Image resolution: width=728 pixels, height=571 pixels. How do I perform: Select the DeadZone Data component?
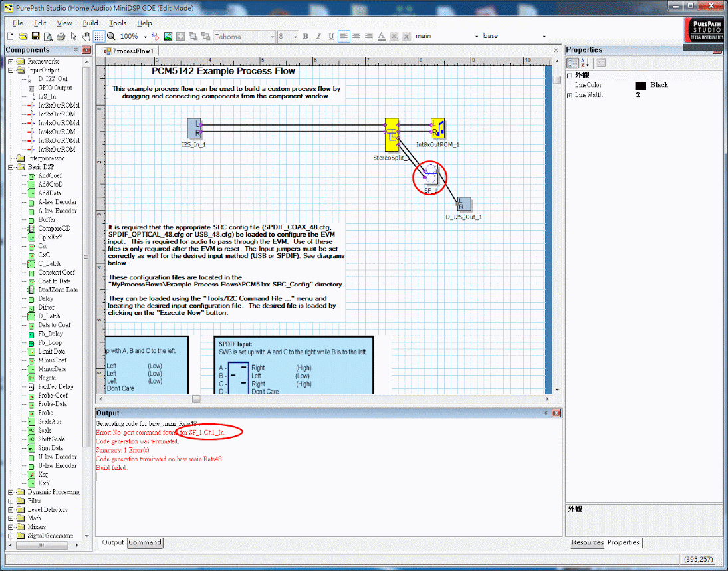[58, 290]
